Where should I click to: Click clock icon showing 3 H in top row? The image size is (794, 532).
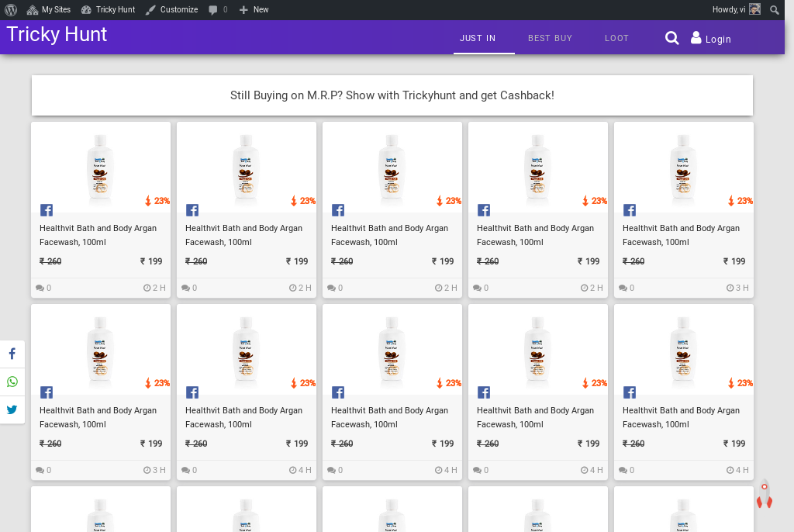(730, 288)
